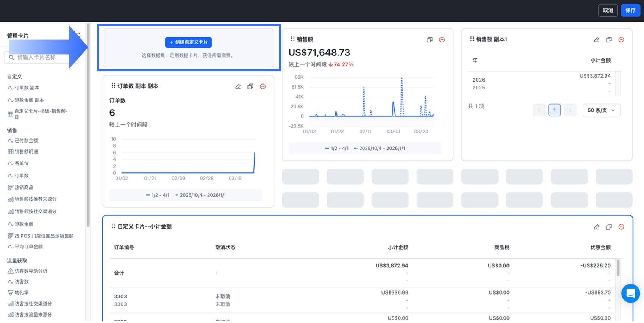
Task: Click 创建自定义卡片 button
Action: click(188, 42)
